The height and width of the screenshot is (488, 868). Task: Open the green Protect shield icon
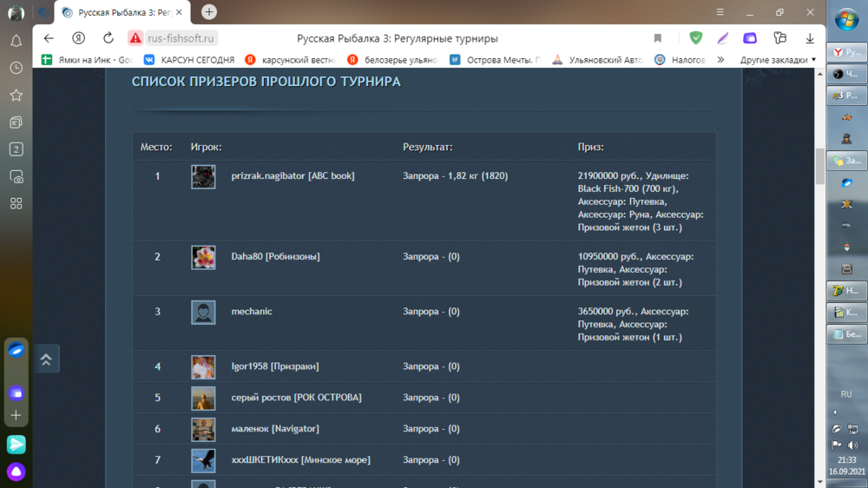[695, 38]
